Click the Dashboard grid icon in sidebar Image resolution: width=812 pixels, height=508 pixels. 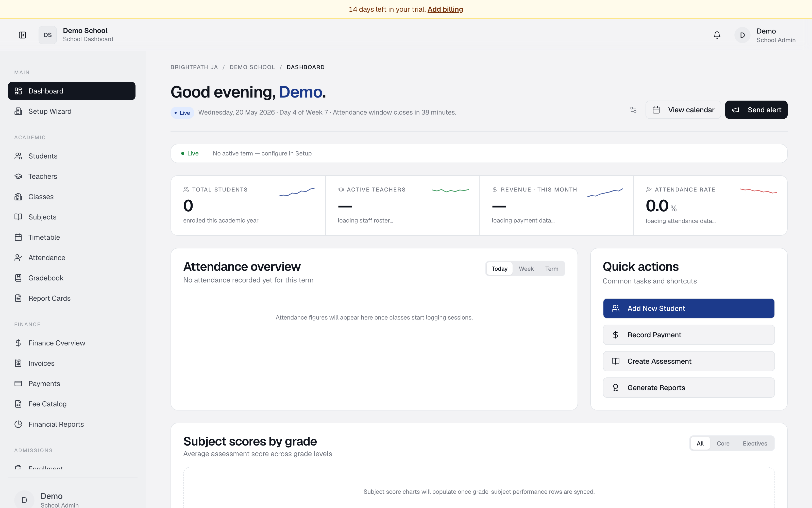tap(18, 91)
